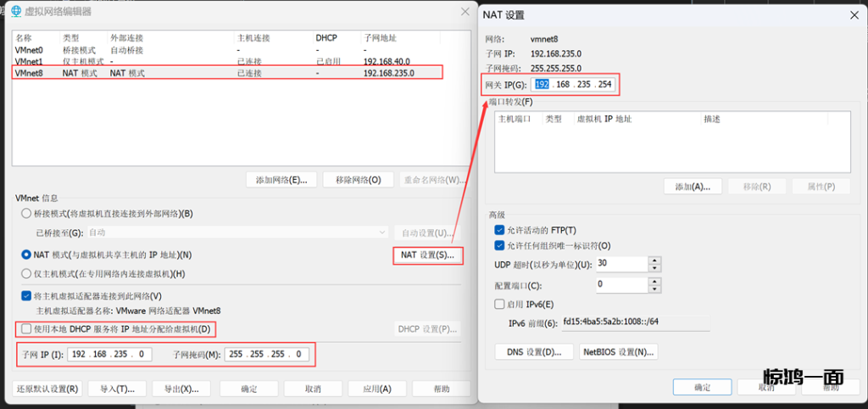
Task: Open DNS 设置(D)... dialog
Action: (533, 351)
